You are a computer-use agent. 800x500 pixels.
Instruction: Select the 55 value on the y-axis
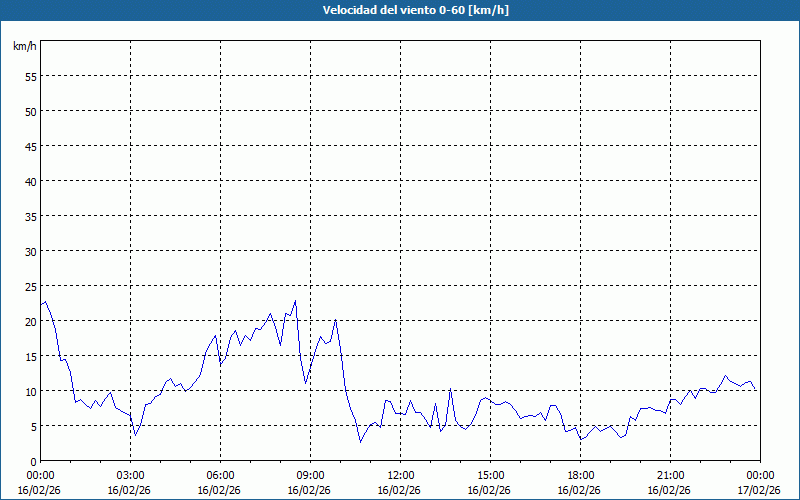[x=30, y=76]
